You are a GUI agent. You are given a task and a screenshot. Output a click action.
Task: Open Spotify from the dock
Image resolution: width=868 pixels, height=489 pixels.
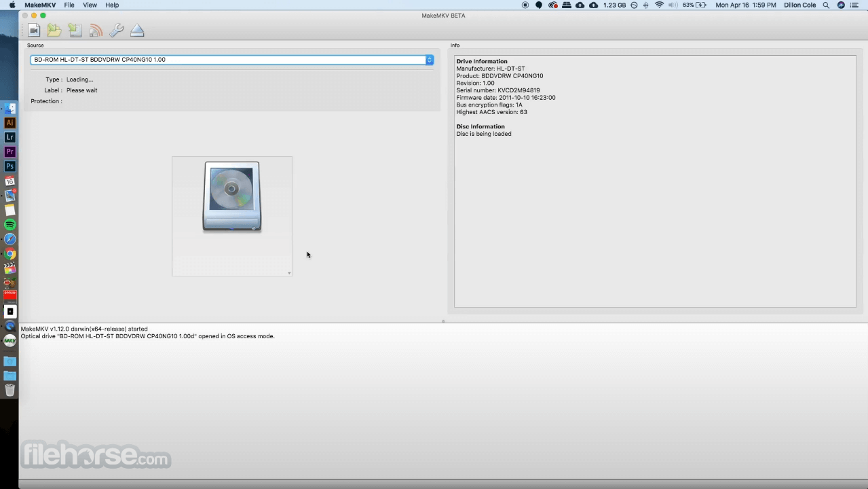pos(10,225)
